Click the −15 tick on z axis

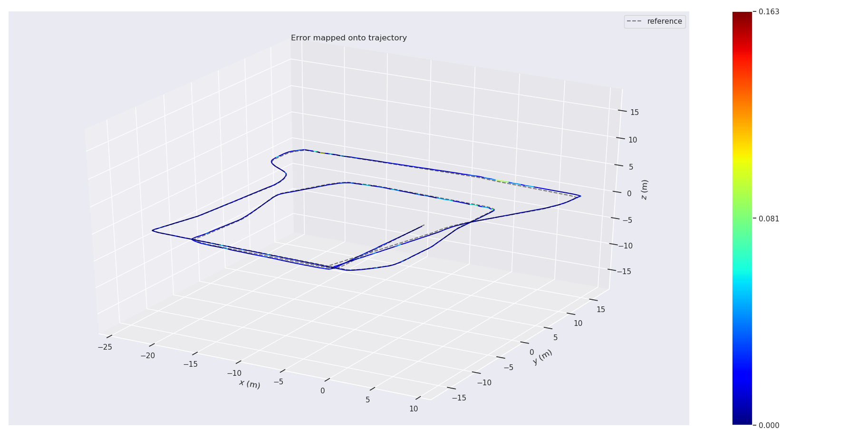tap(624, 272)
